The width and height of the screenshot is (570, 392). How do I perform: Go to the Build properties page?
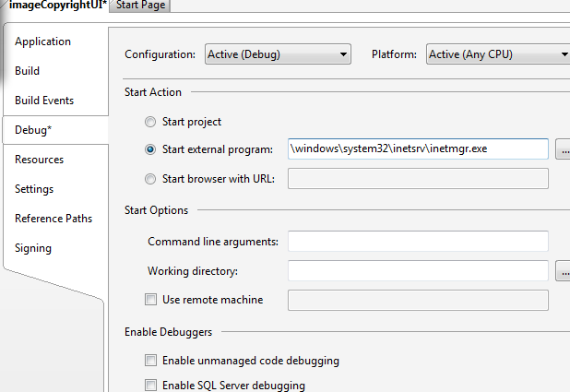[x=27, y=71]
